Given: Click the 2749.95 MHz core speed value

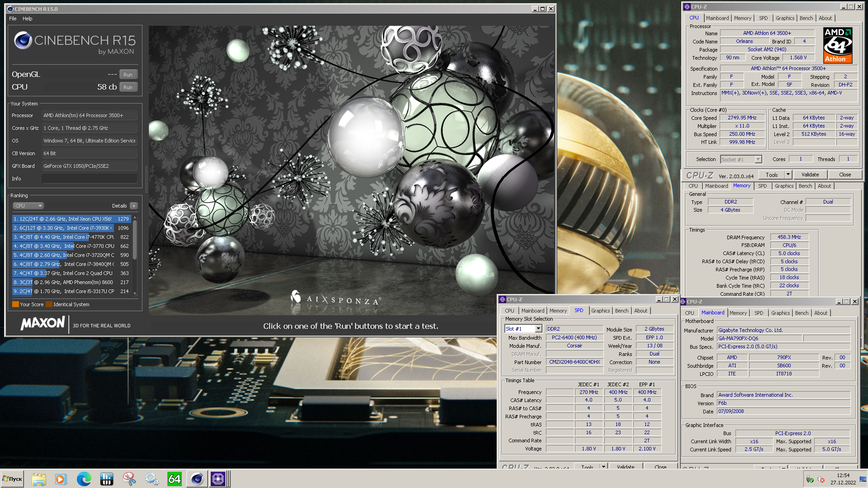Looking at the screenshot, I should point(742,118).
